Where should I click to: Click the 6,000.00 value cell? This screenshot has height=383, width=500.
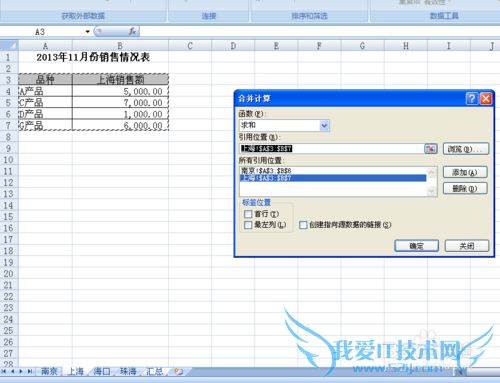pos(120,125)
